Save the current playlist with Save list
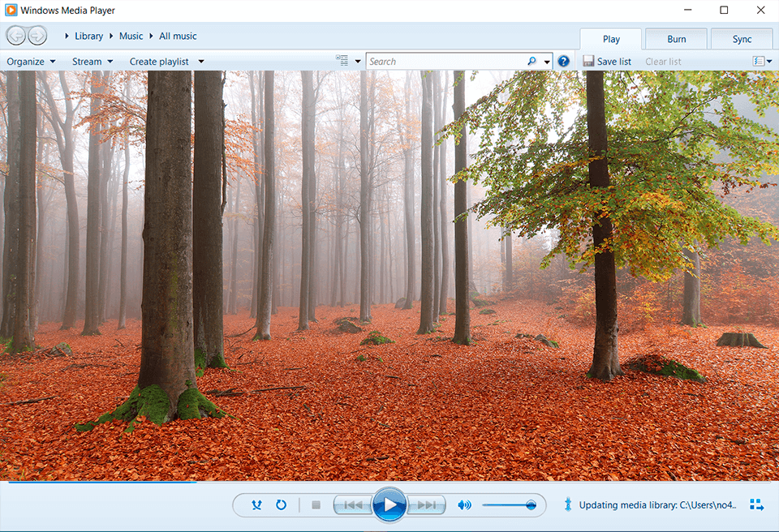Screen dimensions: 779x532 coord(607,61)
